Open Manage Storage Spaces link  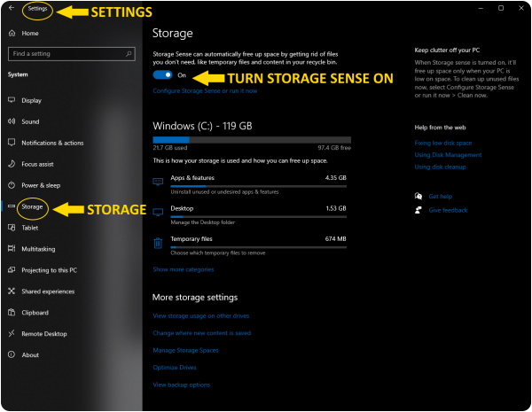click(185, 350)
